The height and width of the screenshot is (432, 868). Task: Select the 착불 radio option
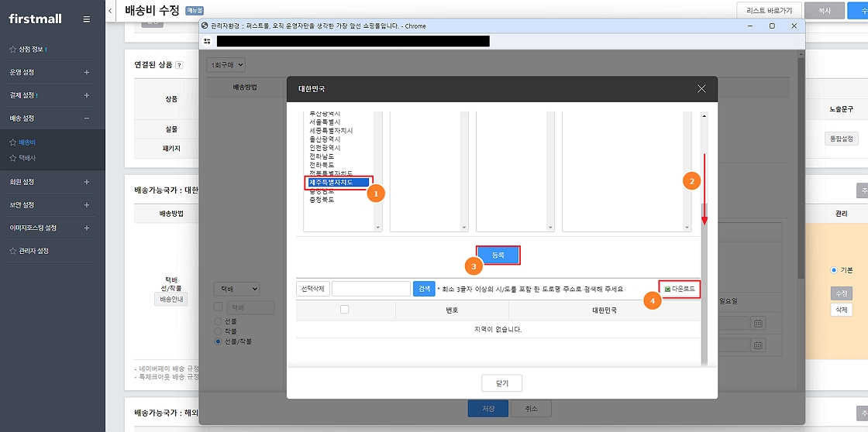218,331
